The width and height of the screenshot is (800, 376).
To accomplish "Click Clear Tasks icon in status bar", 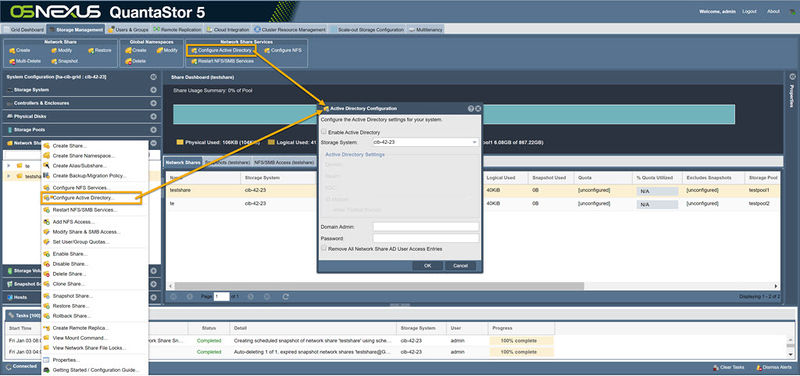I will click(x=716, y=367).
